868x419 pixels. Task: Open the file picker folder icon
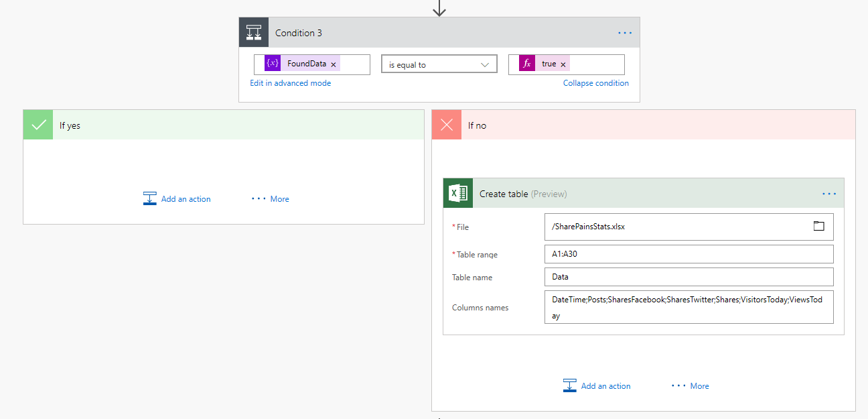pos(818,226)
